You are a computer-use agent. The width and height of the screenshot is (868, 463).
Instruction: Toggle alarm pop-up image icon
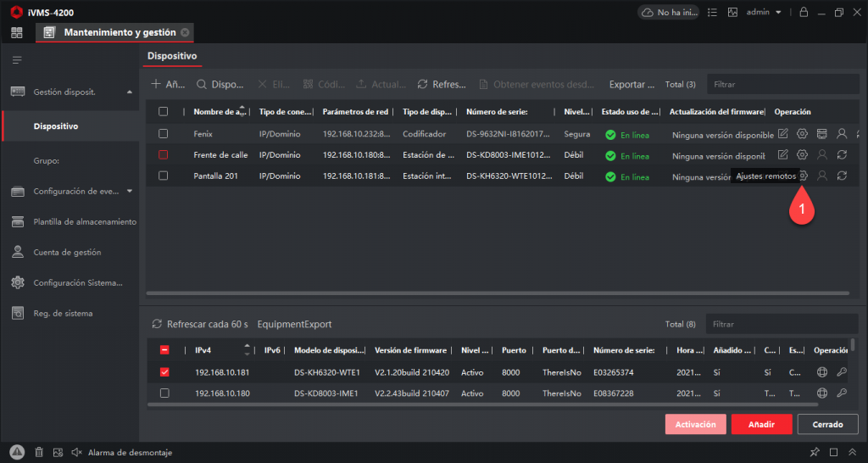click(x=58, y=452)
